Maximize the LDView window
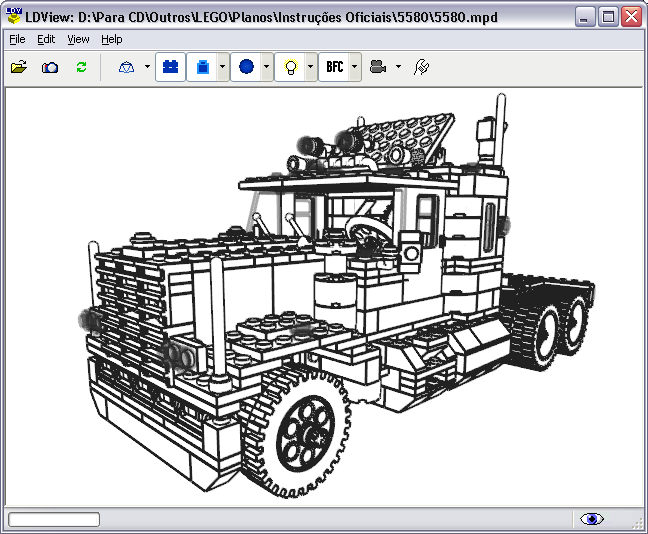 (608, 17)
